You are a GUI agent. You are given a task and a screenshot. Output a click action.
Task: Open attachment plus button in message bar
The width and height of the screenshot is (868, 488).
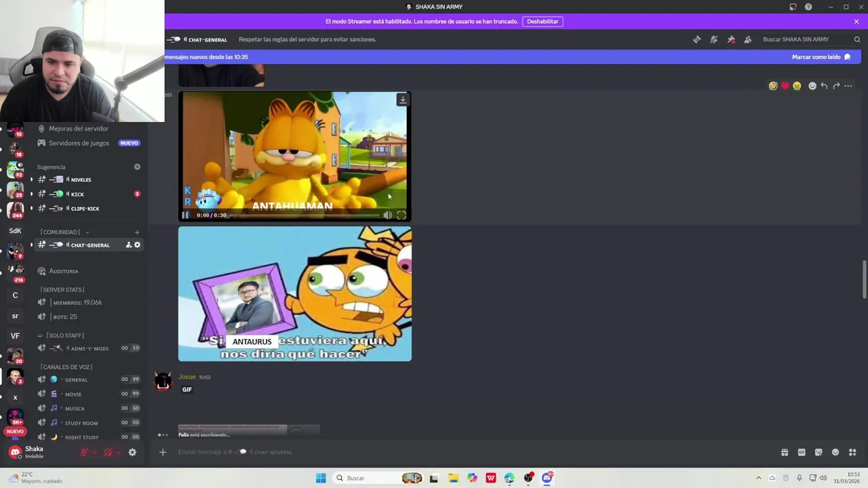tap(163, 452)
